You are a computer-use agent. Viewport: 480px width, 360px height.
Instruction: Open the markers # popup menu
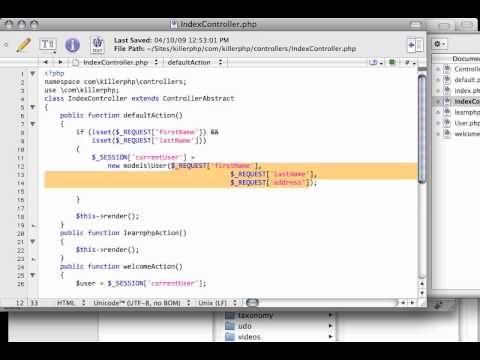(410, 62)
